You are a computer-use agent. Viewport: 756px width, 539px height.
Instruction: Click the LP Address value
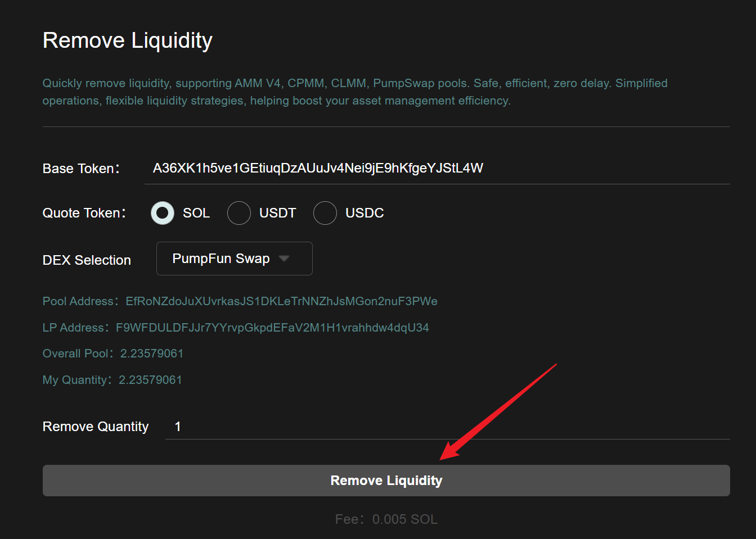pos(272,328)
